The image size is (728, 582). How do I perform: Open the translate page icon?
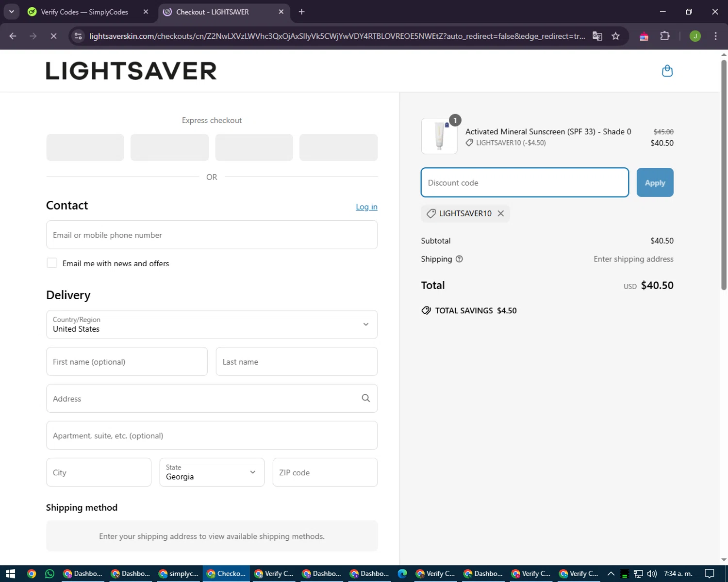tap(597, 36)
